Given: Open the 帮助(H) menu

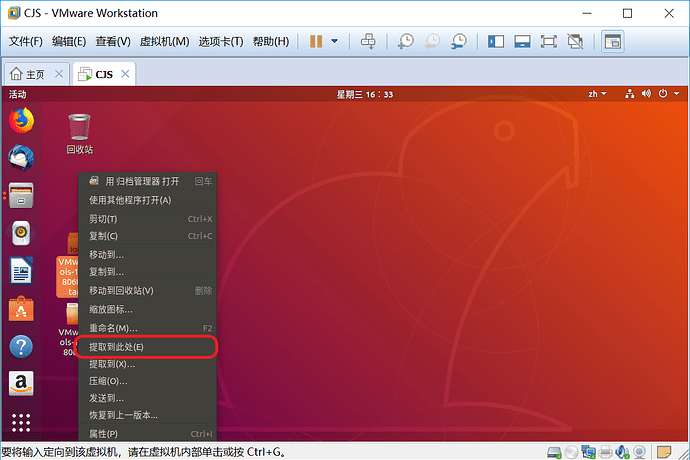Looking at the screenshot, I should pos(271,41).
